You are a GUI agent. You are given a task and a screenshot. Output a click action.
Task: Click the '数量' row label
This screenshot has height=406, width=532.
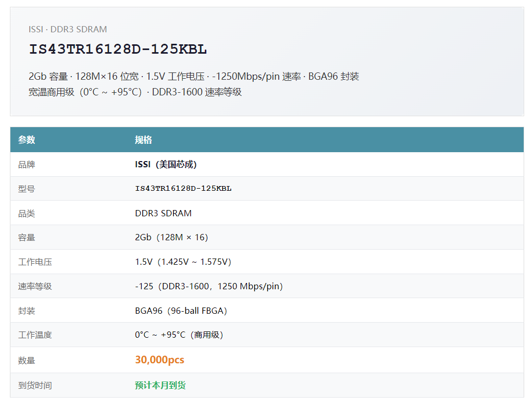pos(27,361)
